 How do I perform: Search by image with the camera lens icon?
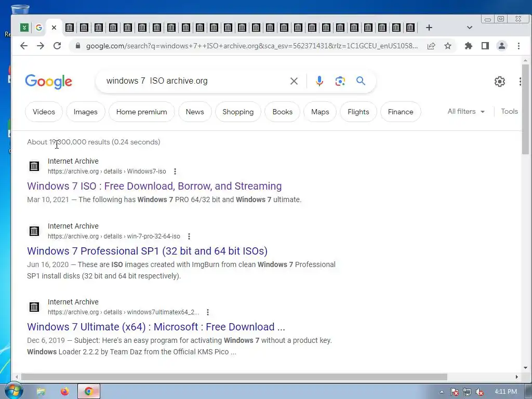pyautogui.click(x=340, y=81)
